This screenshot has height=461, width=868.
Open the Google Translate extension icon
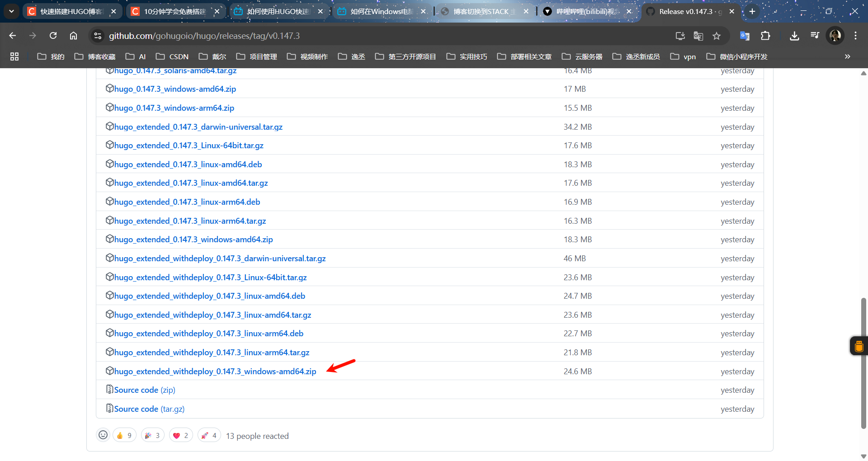pos(745,36)
